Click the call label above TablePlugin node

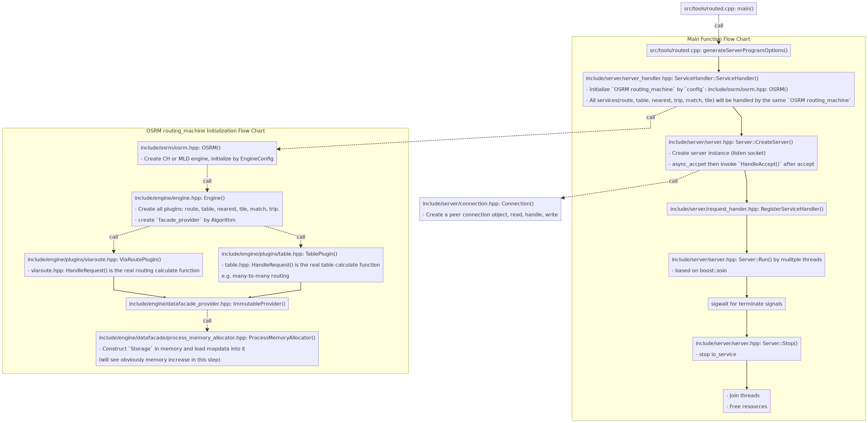[x=301, y=237]
